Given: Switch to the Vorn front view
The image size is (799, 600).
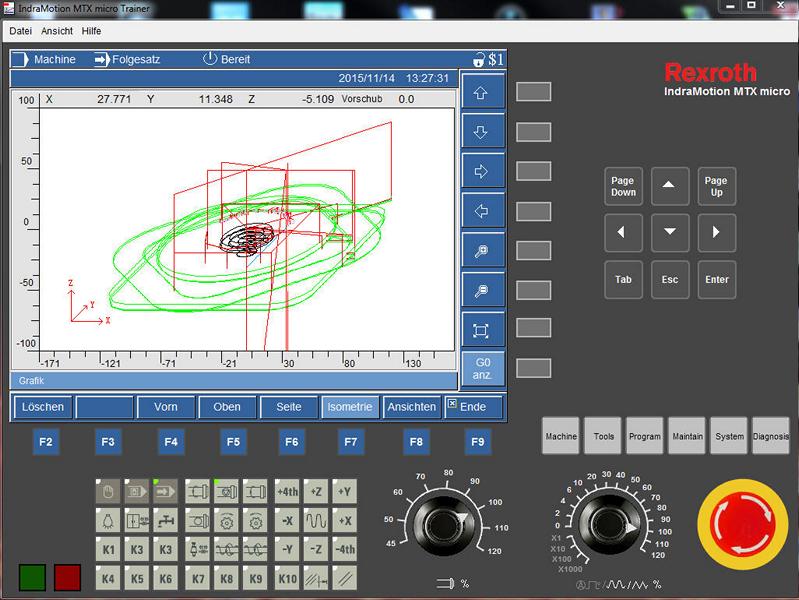Looking at the screenshot, I should 166,407.
